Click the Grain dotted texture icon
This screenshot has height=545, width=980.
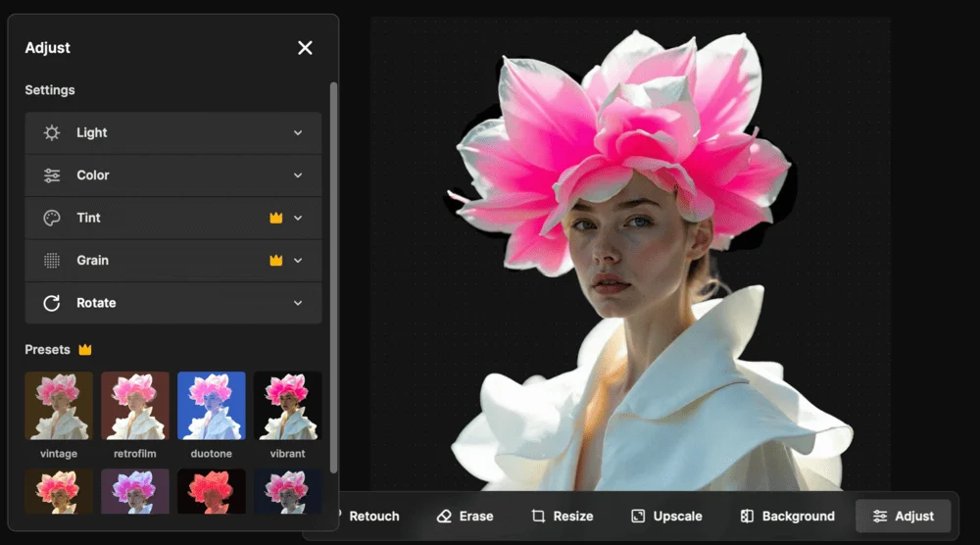[x=52, y=261]
